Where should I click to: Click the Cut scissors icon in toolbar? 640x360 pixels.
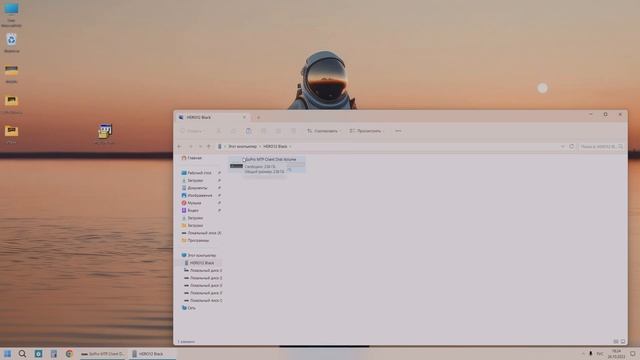[219, 131]
